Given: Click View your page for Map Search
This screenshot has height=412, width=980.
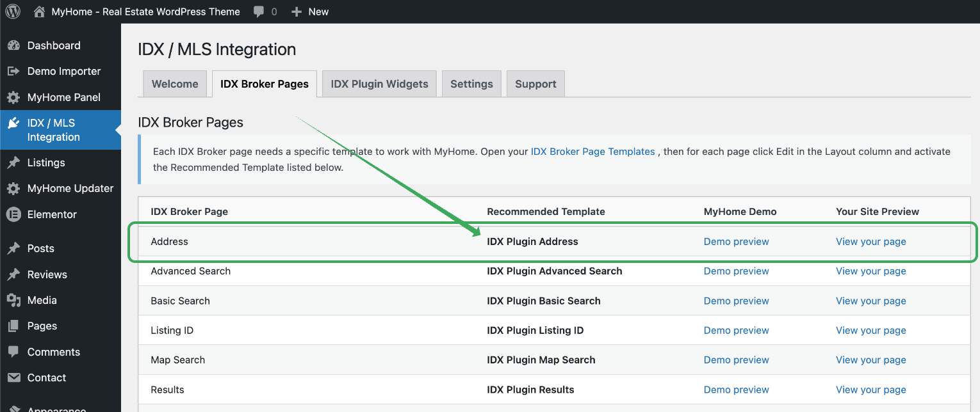Looking at the screenshot, I should pyautogui.click(x=870, y=360).
